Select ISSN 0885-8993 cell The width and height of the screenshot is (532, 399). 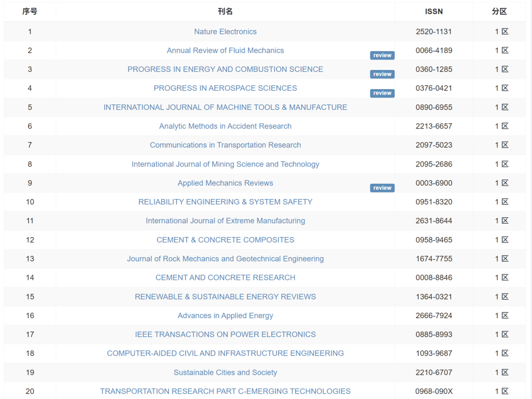coord(434,334)
